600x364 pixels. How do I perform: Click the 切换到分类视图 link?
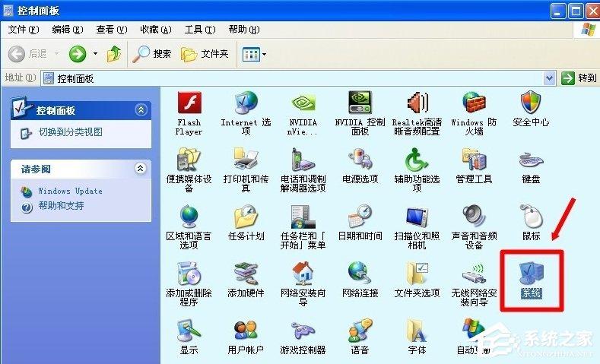tap(70, 132)
